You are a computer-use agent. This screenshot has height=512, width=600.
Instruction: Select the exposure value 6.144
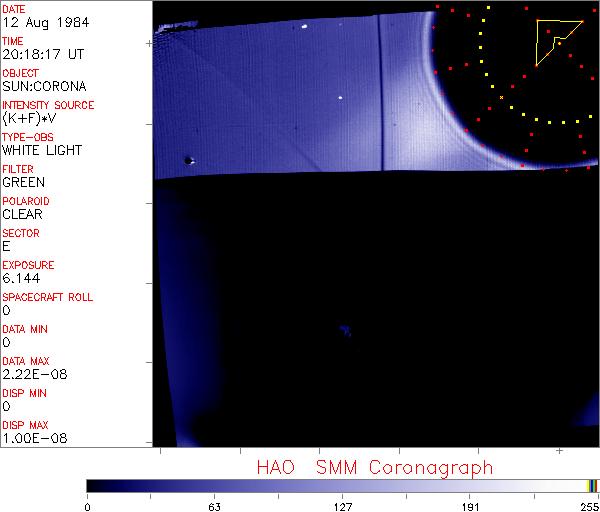tap(20, 278)
